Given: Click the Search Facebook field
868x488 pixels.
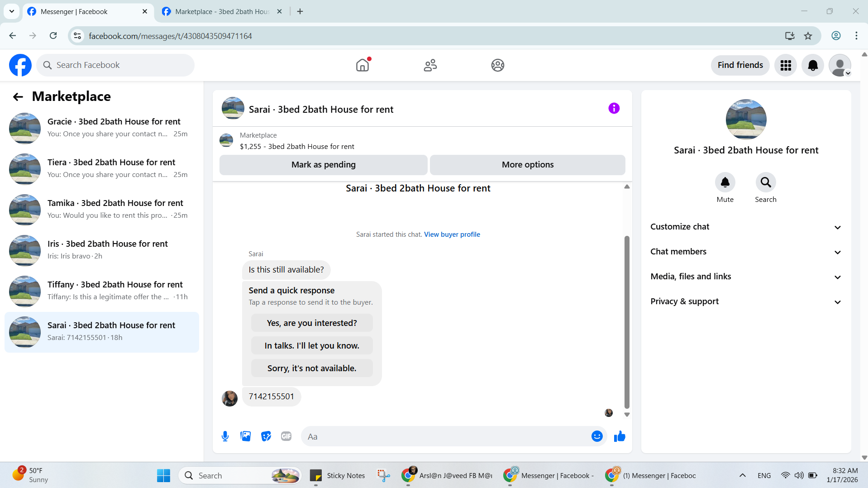Looking at the screenshot, I should (x=115, y=65).
